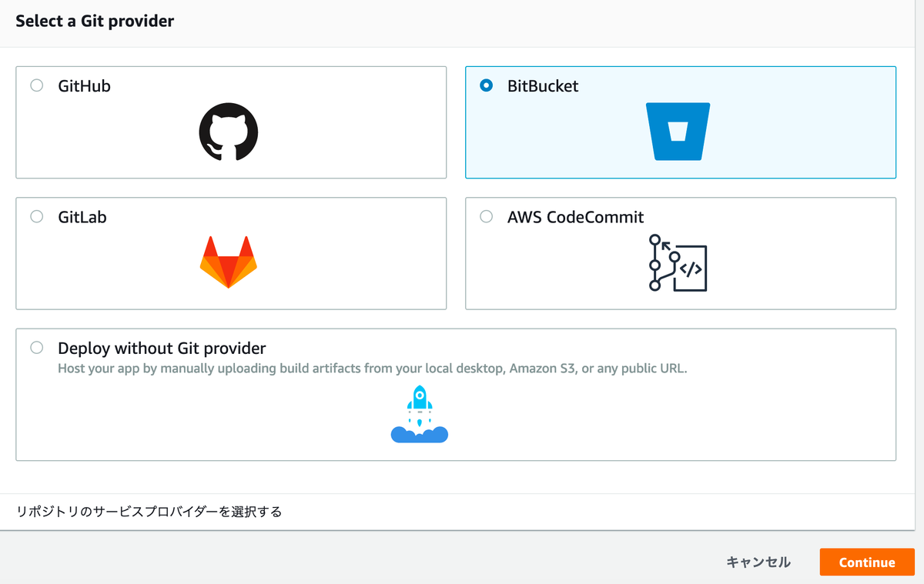The image size is (924, 584).
Task: Select Deploy without Git provider radio button
Action: (36, 348)
